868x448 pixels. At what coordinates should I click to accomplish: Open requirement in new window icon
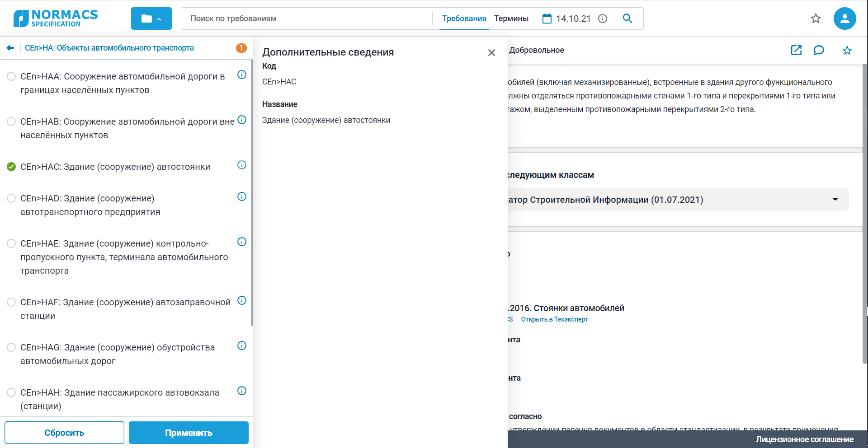coord(796,50)
